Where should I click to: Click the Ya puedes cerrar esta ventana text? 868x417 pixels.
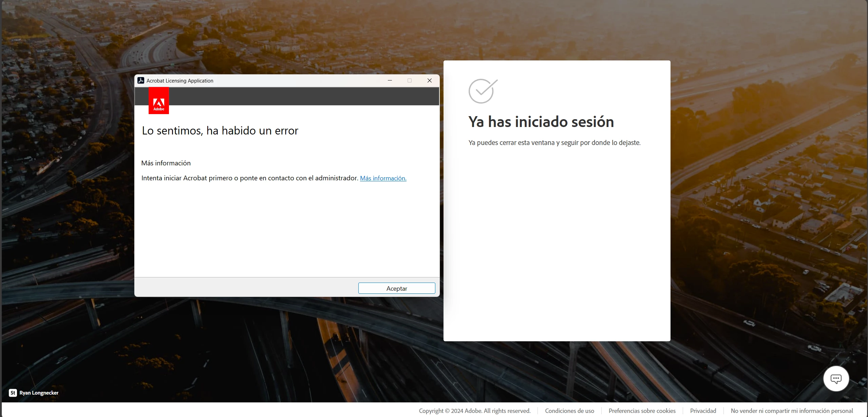point(554,143)
